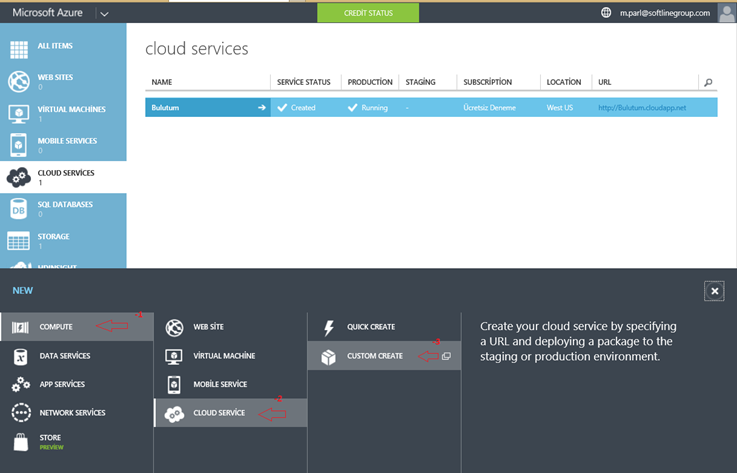
Task: Click the Storage table icon in sidebar
Action: click(x=18, y=241)
